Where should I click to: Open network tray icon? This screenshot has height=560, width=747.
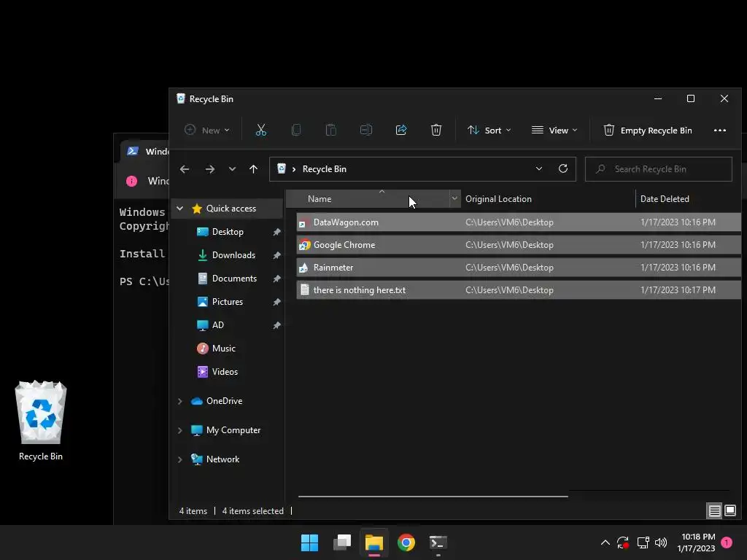point(643,542)
